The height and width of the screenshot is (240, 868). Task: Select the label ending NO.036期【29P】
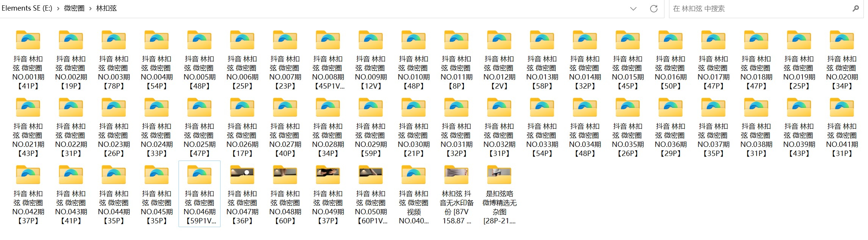tap(671, 140)
